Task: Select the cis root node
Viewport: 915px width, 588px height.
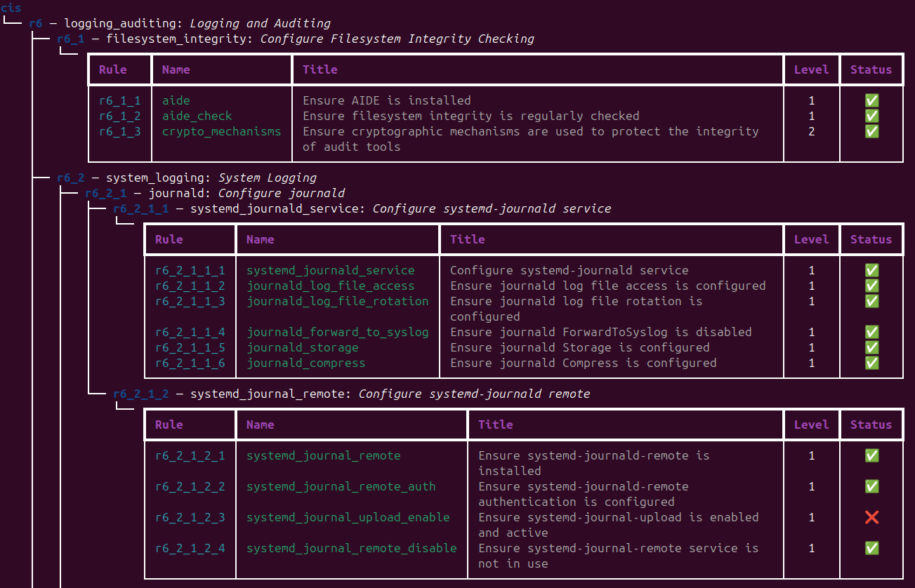Action: tap(11, 8)
